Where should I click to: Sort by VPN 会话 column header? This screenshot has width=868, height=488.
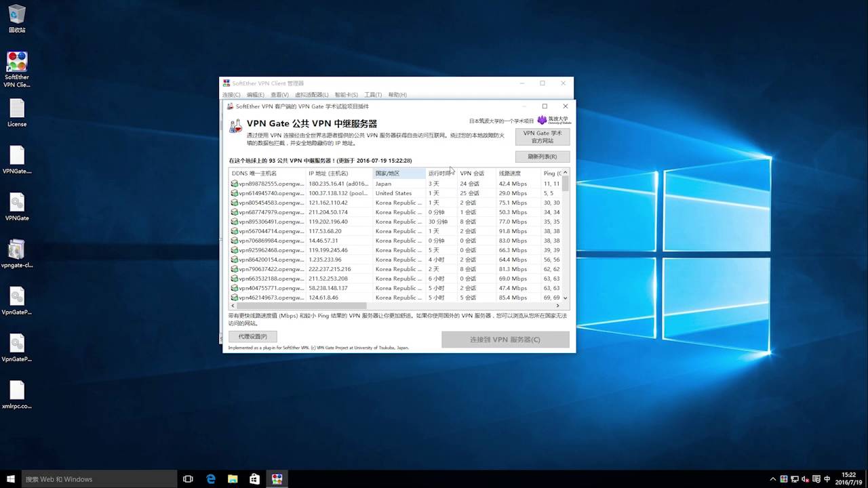tap(477, 174)
